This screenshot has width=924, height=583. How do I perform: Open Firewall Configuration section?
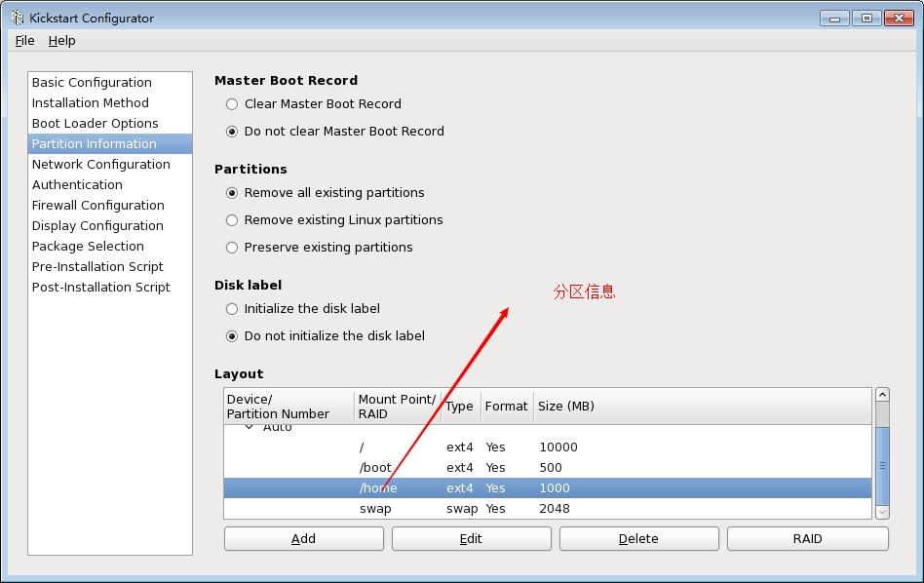tap(110, 205)
